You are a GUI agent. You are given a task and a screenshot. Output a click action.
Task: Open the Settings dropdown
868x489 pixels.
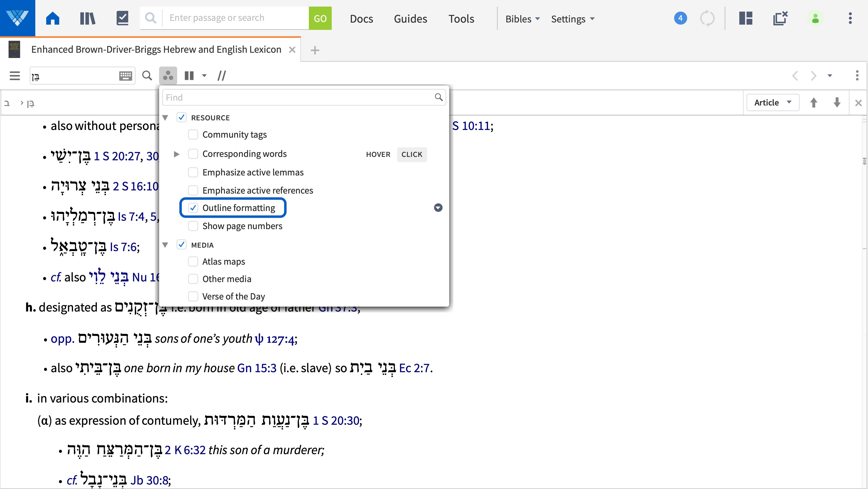[573, 19]
